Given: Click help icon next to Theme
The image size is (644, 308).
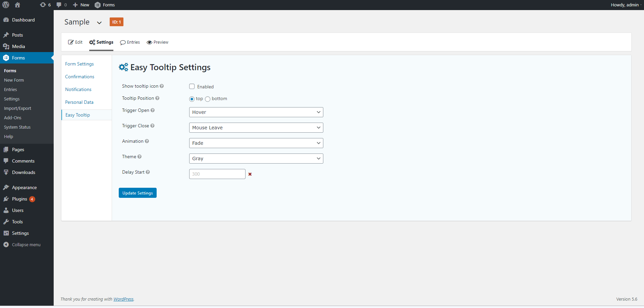Looking at the screenshot, I should point(140,157).
